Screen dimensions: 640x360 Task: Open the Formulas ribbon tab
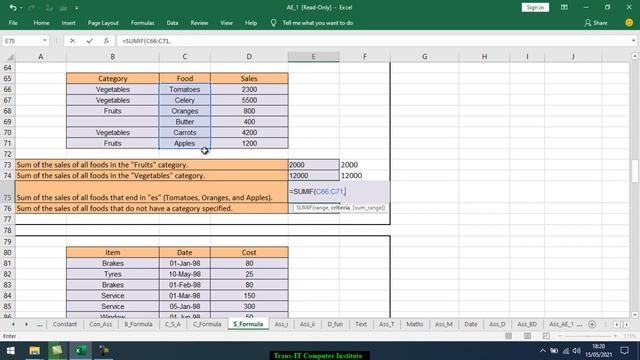[x=142, y=23]
